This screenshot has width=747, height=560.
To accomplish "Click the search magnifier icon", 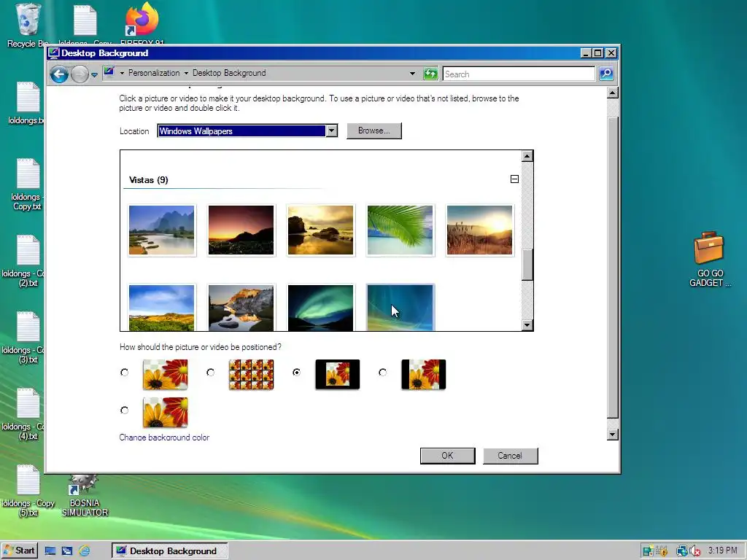I will click(x=606, y=74).
